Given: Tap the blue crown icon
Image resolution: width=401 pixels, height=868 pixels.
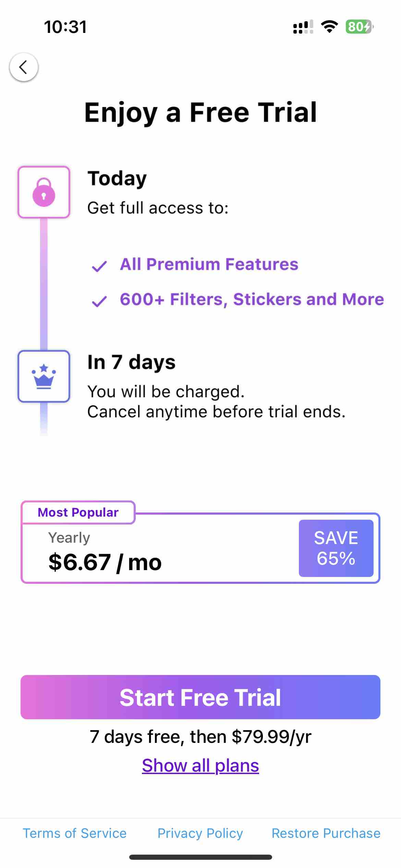Looking at the screenshot, I should click(44, 376).
